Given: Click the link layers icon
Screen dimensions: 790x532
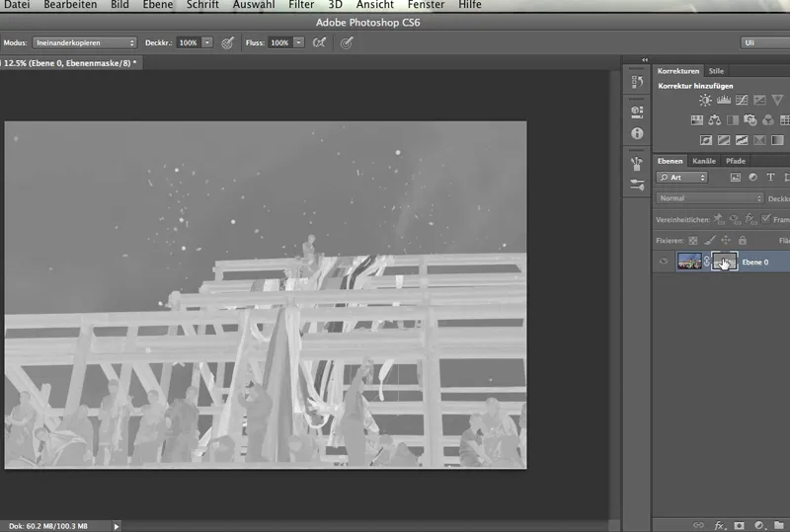Looking at the screenshot, I should click(x=698, y=525).
